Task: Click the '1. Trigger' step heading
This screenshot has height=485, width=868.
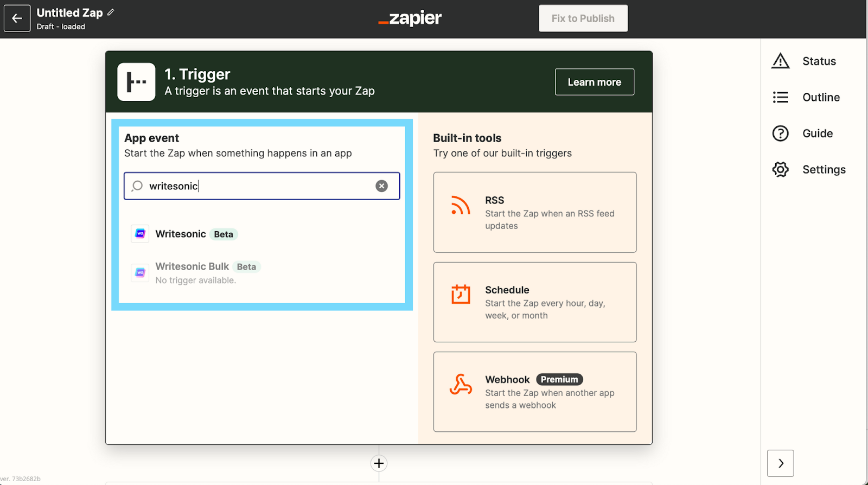Action: coord(197,74)
